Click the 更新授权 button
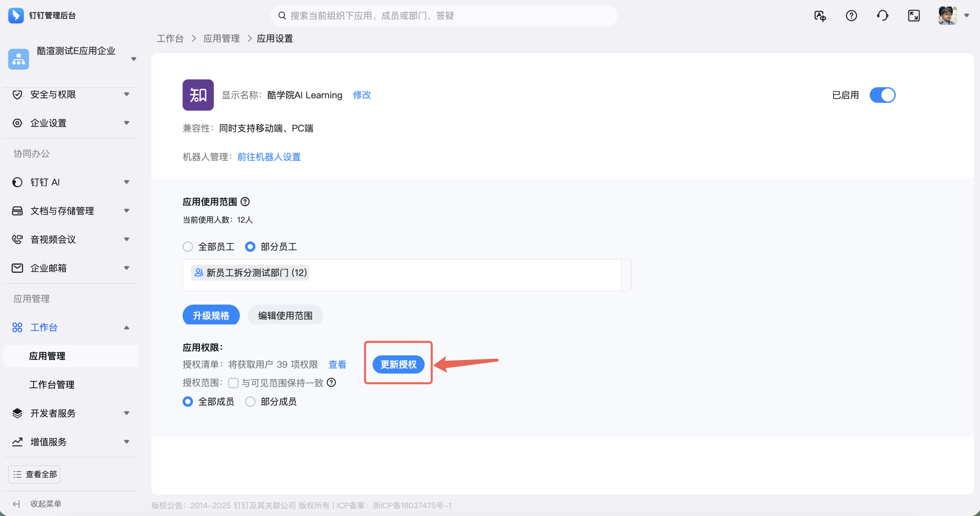Image resolution: width=980 pixels, height=516 pixels. pyautogui.click(x=398, y=365)
